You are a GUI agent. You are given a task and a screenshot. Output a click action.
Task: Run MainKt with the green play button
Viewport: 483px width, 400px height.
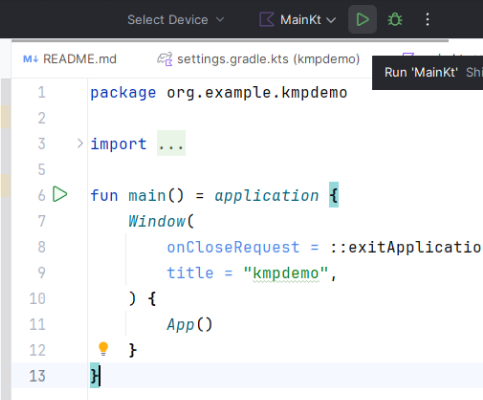click(362, 19)
